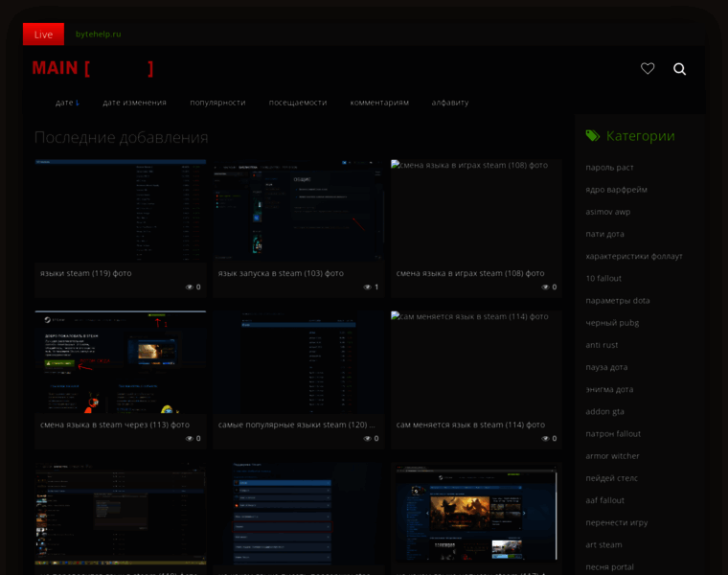
Task: Click the MAIN site logo
Action: coord(92,68)
